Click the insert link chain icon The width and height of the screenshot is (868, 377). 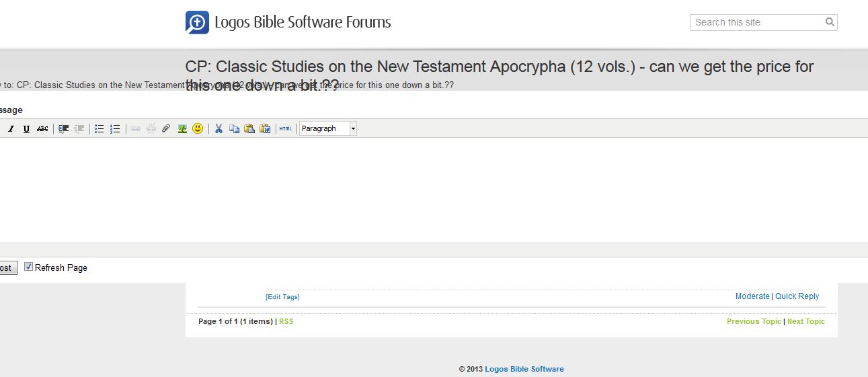(135, 128)
